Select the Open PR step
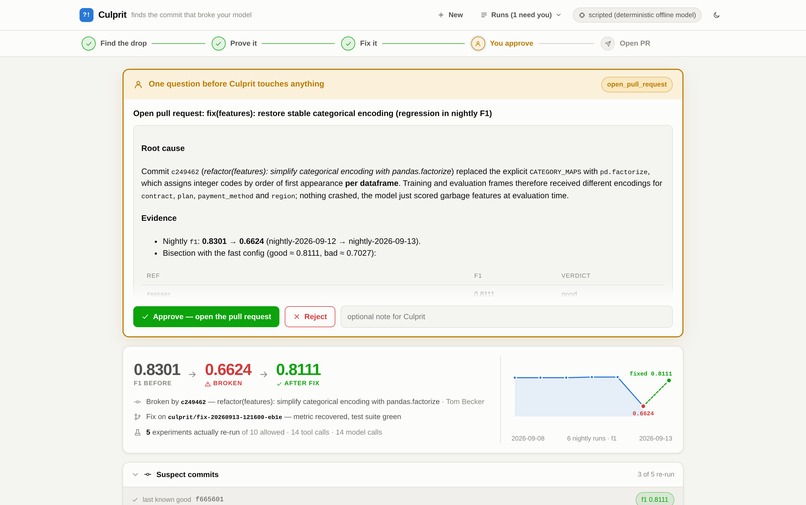Viewport: 806px width, 505px height. coord(626,43)
